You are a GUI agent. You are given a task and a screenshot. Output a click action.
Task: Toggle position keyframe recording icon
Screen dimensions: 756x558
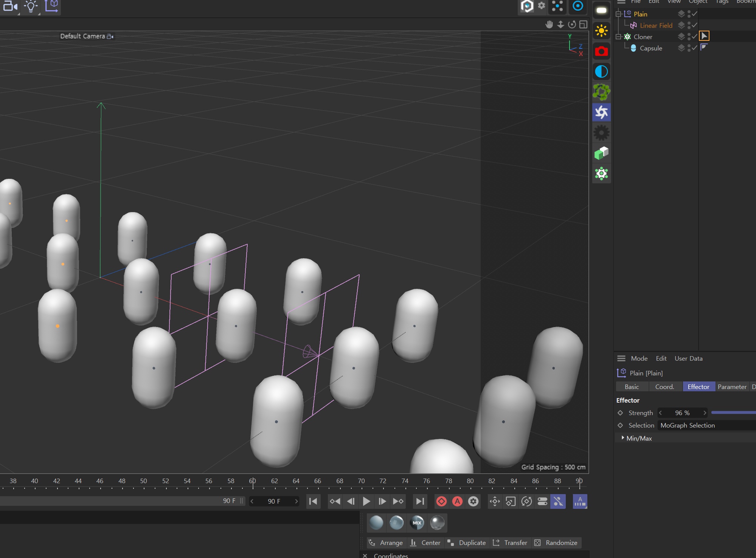coord(495,501)
